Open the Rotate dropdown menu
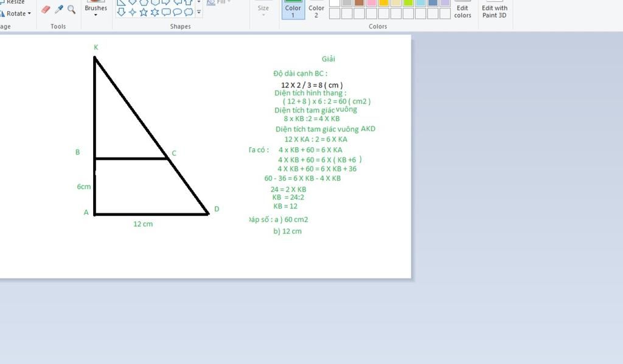This screenshot has height=364, width=623. click(x=16, y=13)
